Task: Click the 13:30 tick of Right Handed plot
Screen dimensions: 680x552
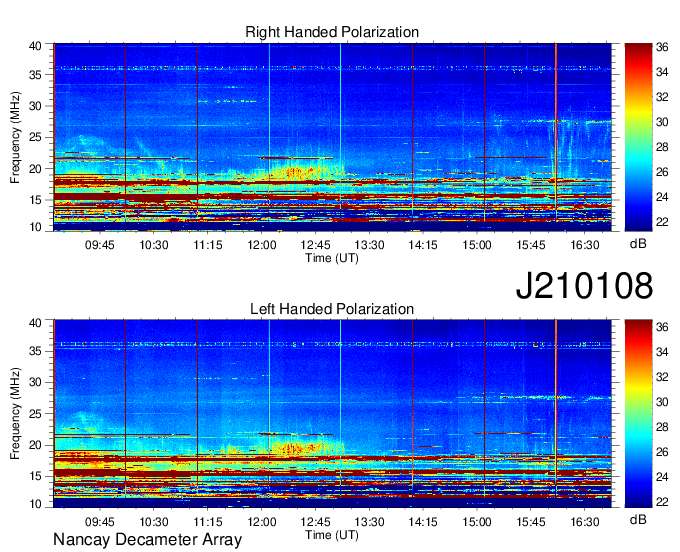Action: pyautogui.click(x=369, y=245)
